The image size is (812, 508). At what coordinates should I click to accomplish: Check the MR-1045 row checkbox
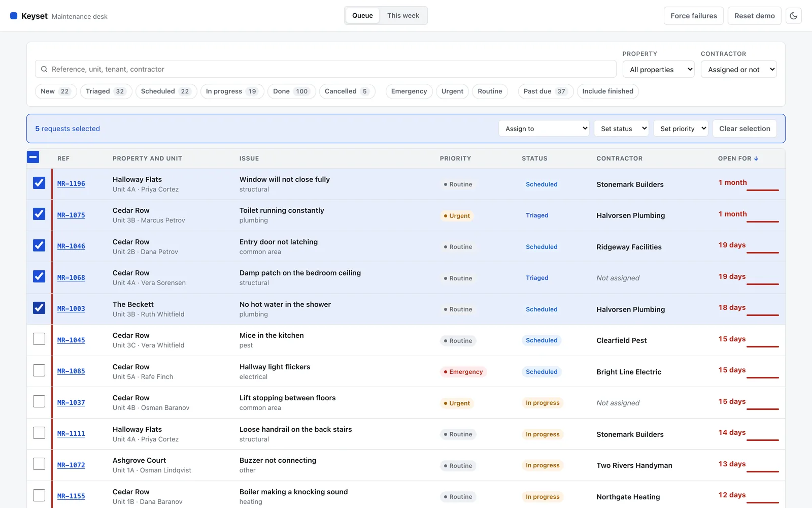click(x=39, y=339)
